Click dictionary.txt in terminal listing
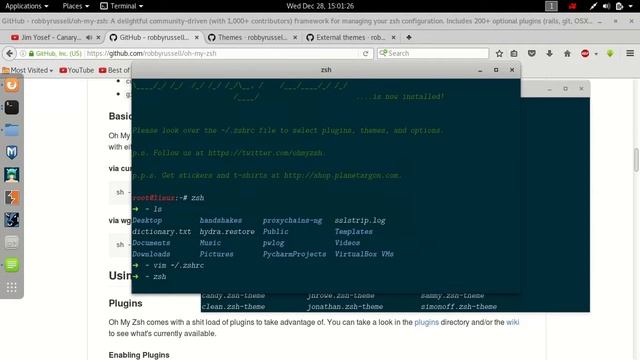 coord(162,231)
